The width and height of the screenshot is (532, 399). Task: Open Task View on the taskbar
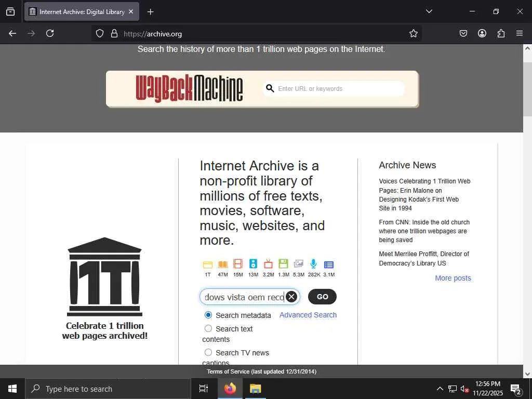203,389
